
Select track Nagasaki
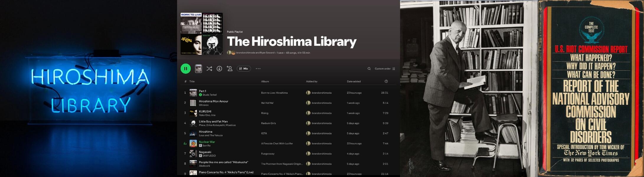click(x=205, y=152)
